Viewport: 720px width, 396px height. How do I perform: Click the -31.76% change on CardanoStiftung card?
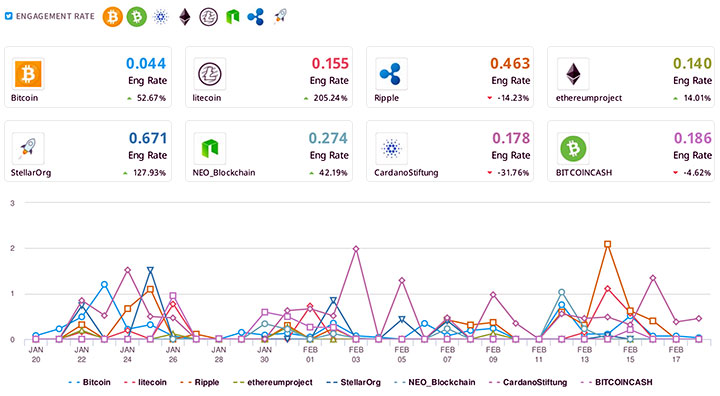click(513, 173)
